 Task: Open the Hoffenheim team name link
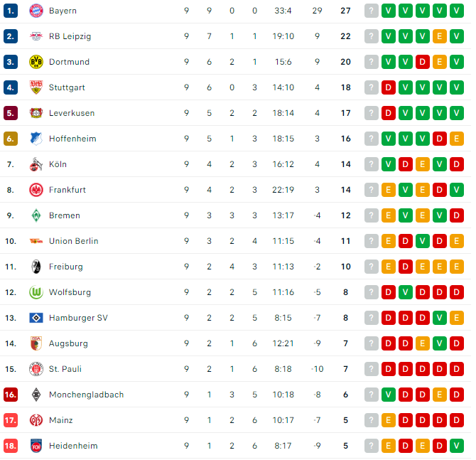(72, 139)
